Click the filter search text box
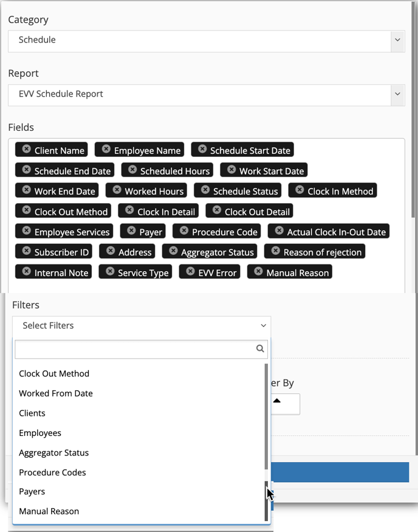 pos(142,349)
